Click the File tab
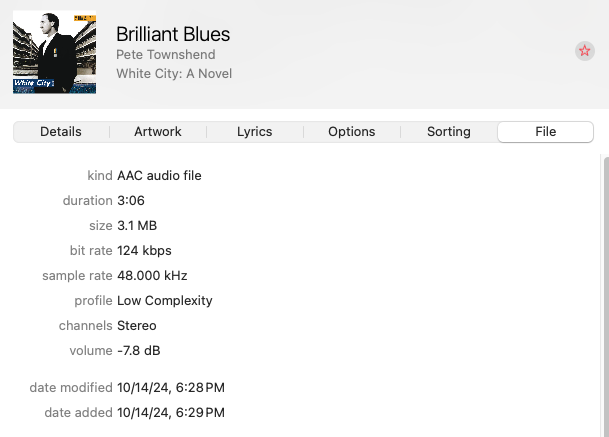 [x=545, y=132]
